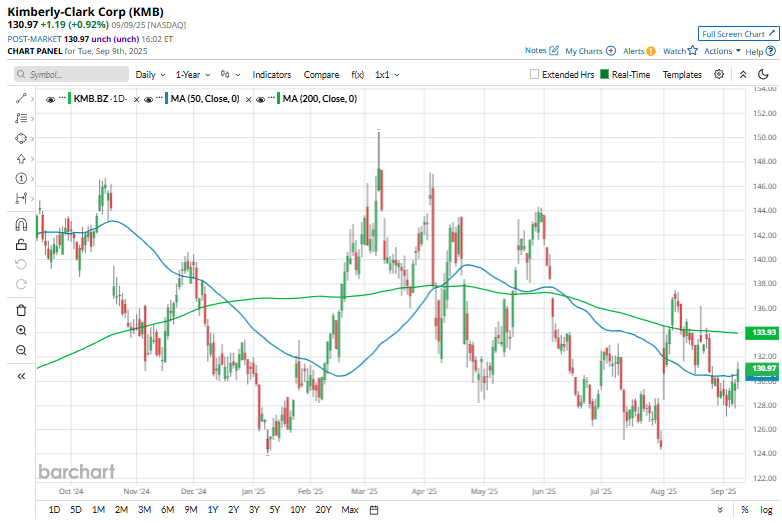Click the KMB.BZ green color swatch
Screen dimensions: 782x523
click(70, 99)
